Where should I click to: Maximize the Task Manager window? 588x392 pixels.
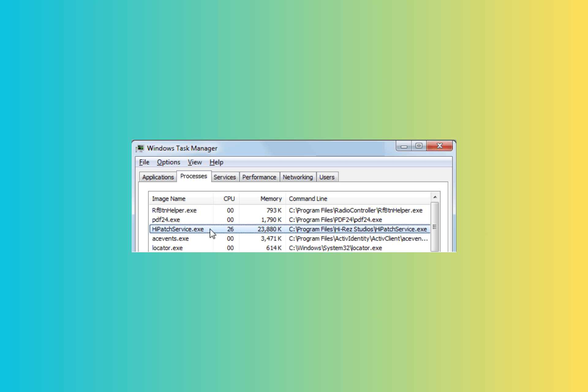419,146
